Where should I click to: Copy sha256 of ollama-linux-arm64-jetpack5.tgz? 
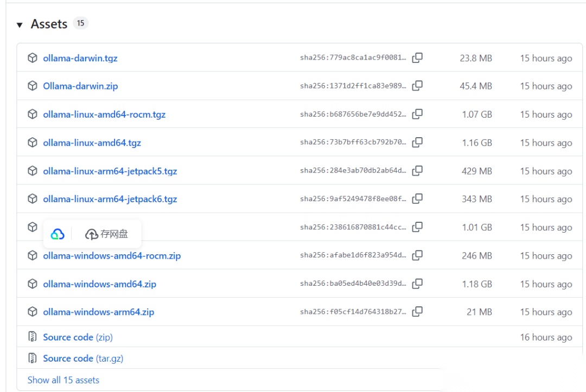point(417,171)
